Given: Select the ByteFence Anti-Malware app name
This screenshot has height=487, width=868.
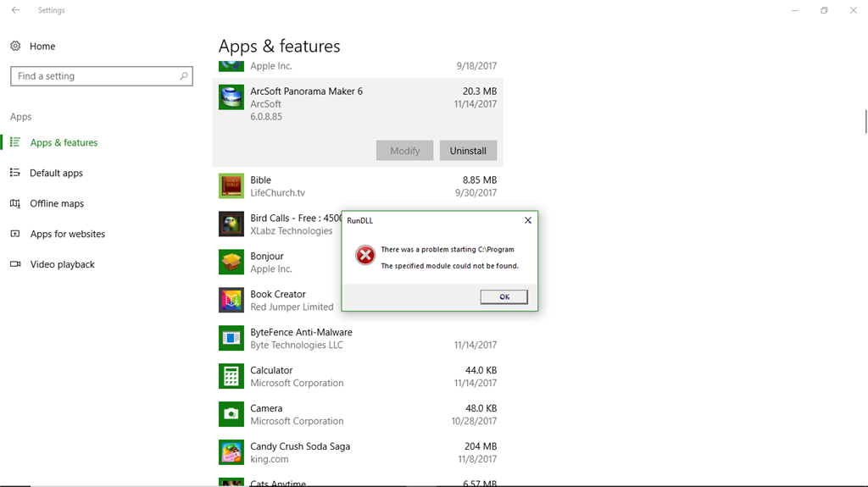Looking at the screenshot, I should [x=301, y=332].
